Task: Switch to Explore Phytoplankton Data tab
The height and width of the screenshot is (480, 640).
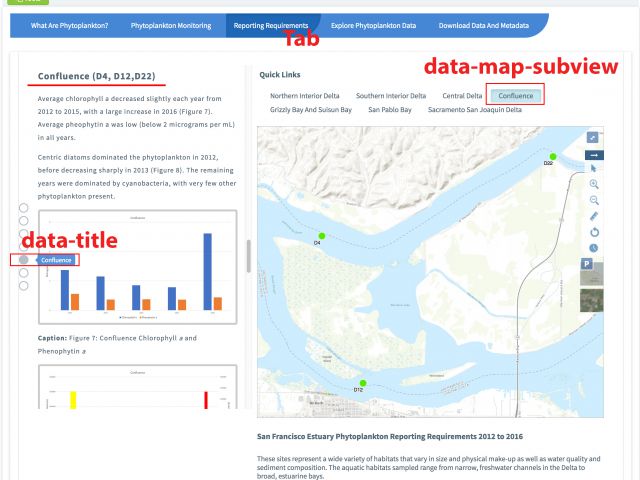Action: coord(374,24)
